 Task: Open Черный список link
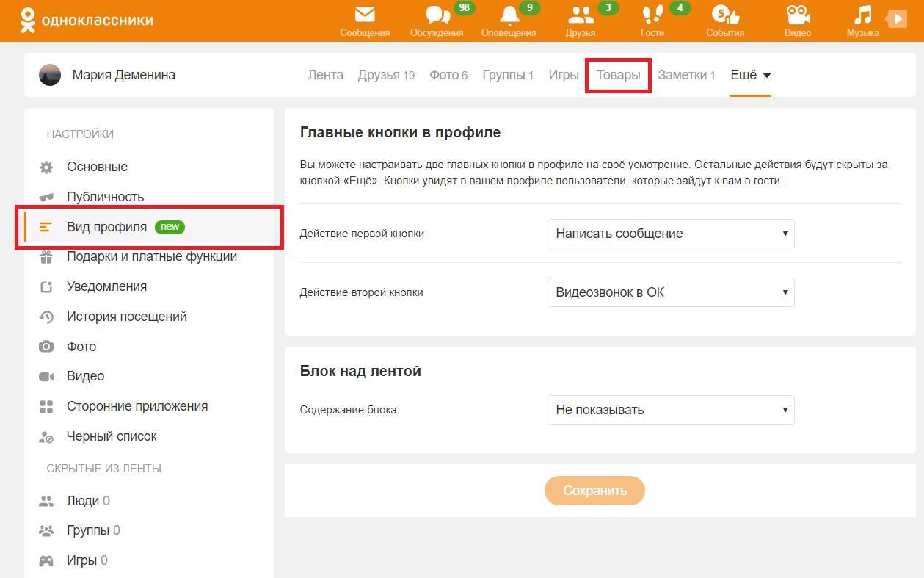pos(112,436)
